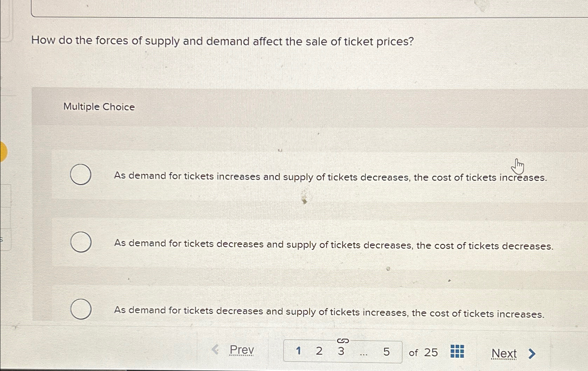Click the 'of 25' page counter
The width and height of the screenshot is (588, 371).
[423, 352]
